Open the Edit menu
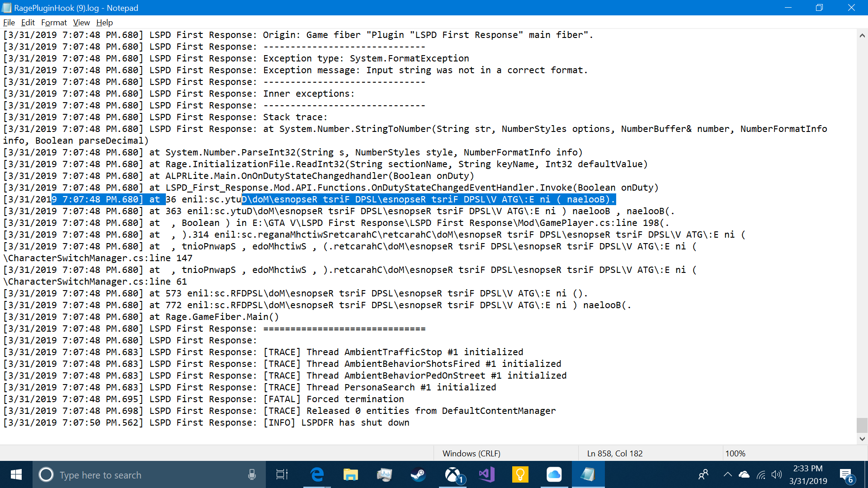 pos(28,23)
